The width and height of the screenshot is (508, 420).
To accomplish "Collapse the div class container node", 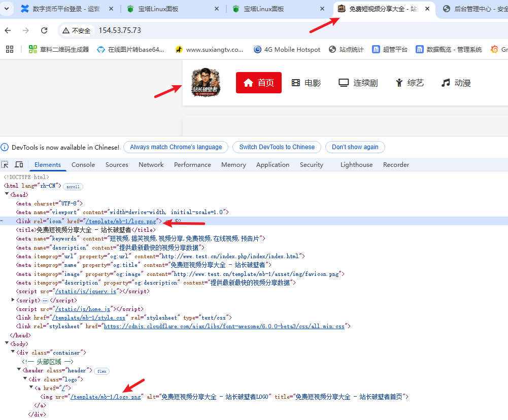I will 13,353.
